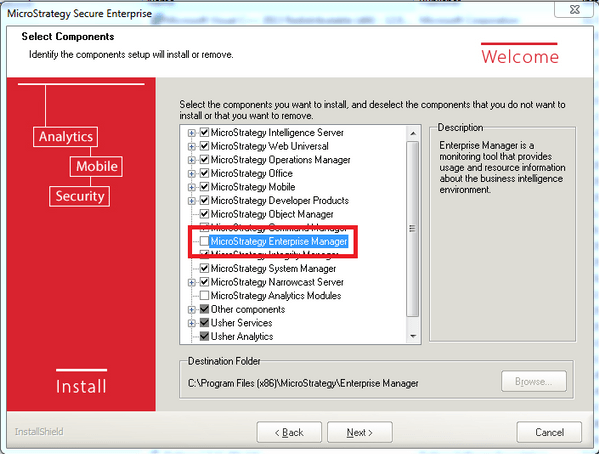Check MicroStrategy Analytics Modules checkbox
Screen dimensions: 599x454
pyautogui.click(x=204, y=296)
